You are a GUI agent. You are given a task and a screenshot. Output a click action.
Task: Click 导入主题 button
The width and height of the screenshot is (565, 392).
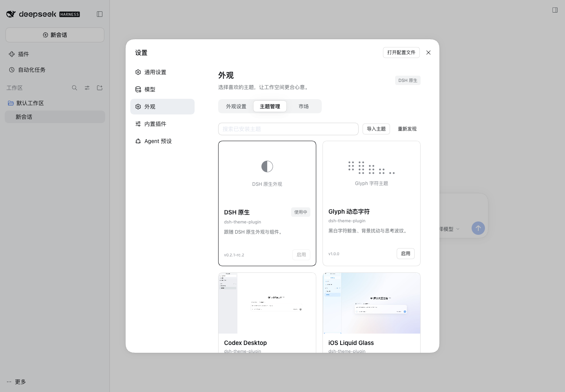[376, 129]
